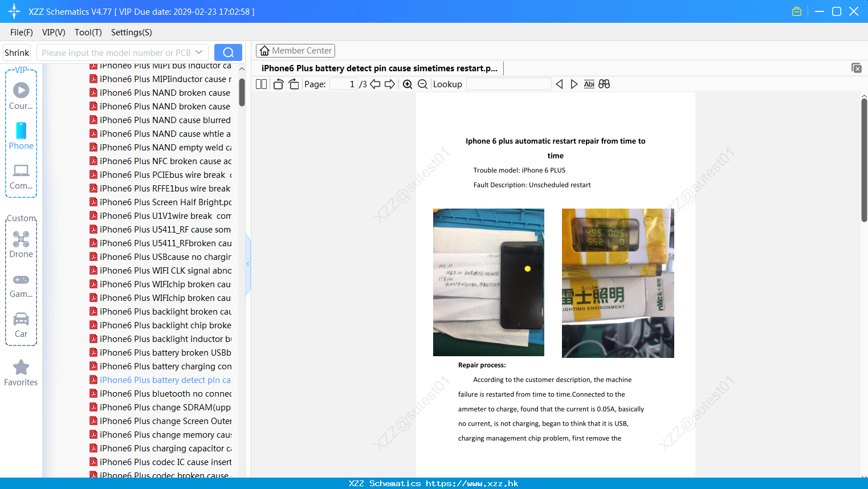The height and width of the screenshot is (489, 868).
Task: Find next lookup match triangle
Action: tap(574, 84)
